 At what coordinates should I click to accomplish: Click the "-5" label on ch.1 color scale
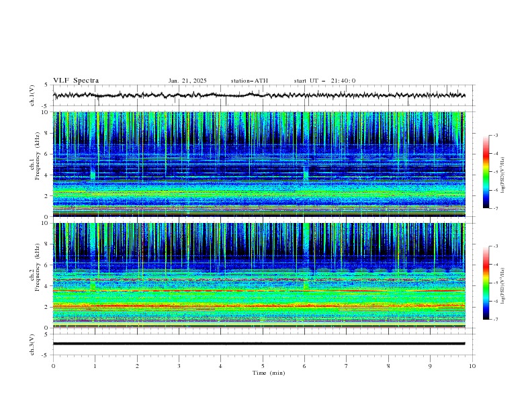click(x=496, y=172)
